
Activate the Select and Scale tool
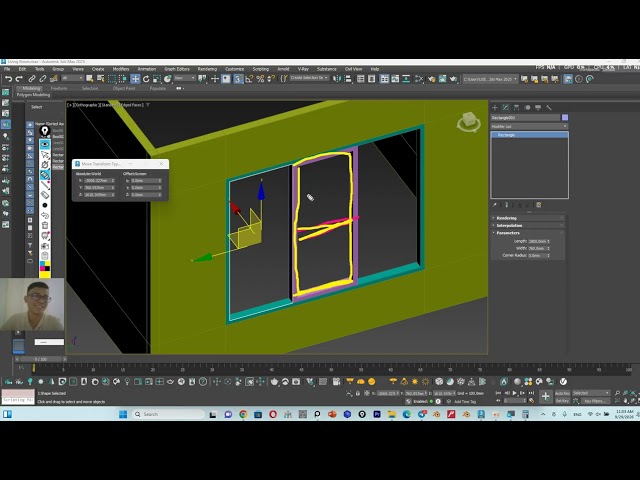coord(157,79)
